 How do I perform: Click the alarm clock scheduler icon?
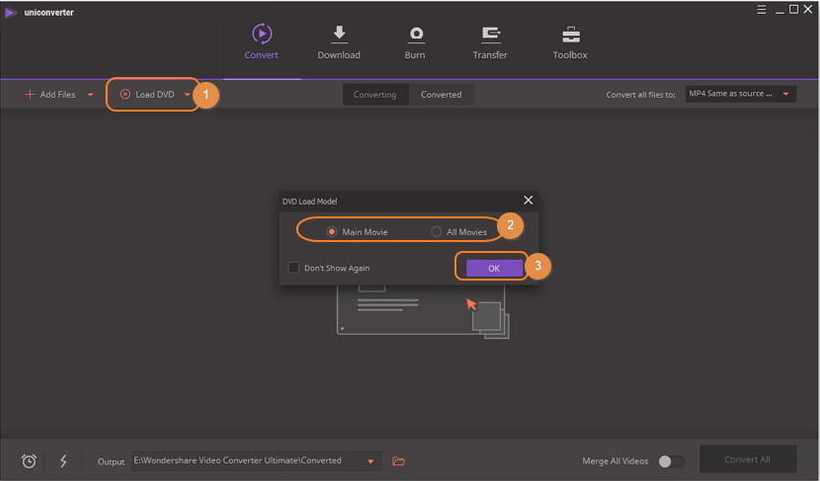(29, 461)
